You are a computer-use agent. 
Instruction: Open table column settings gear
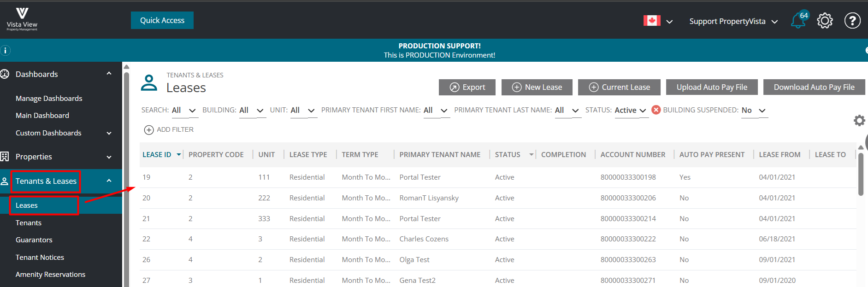point(859,121)
